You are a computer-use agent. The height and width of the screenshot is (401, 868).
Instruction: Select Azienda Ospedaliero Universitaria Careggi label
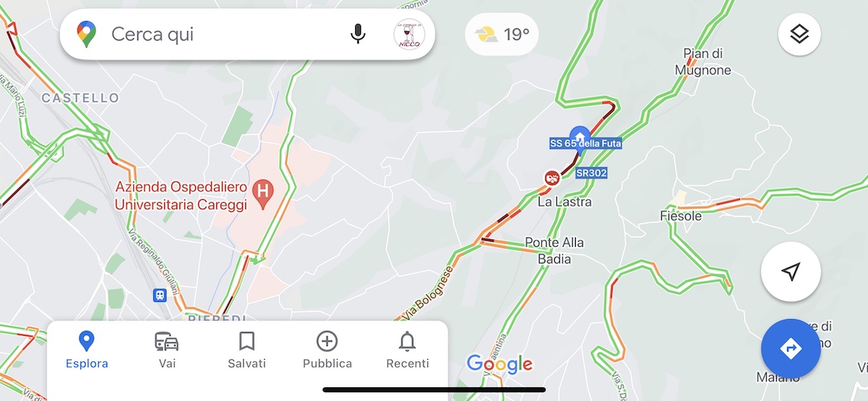coord(182,196)
